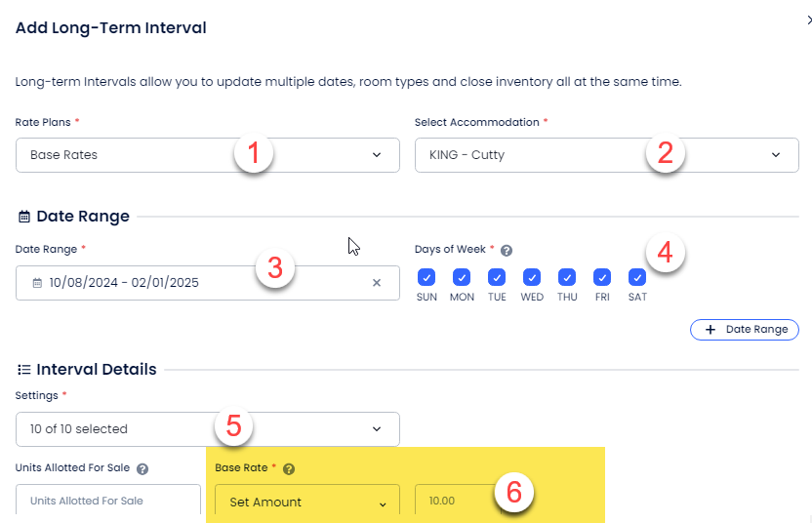Toggle the MON day checkbox

pos(462,277)
